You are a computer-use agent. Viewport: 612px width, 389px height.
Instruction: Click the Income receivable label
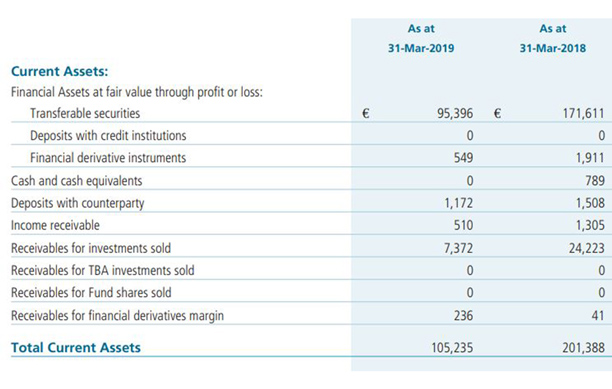(x=55, y=225)
